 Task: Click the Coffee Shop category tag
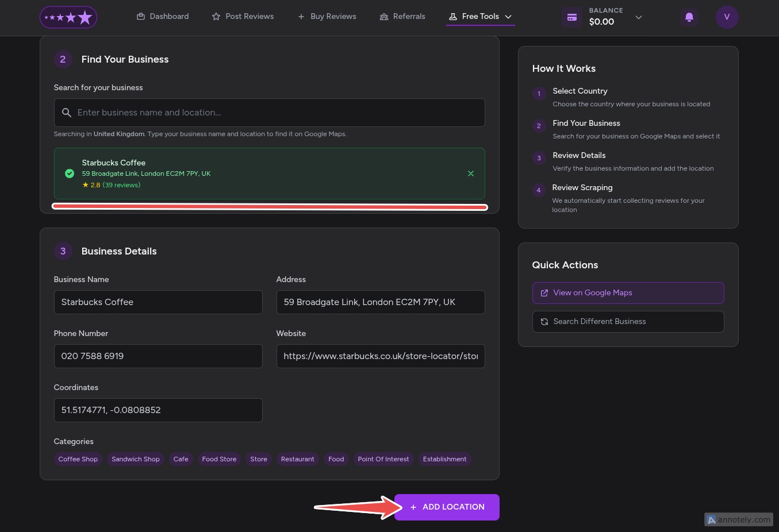tap(78, 459)
